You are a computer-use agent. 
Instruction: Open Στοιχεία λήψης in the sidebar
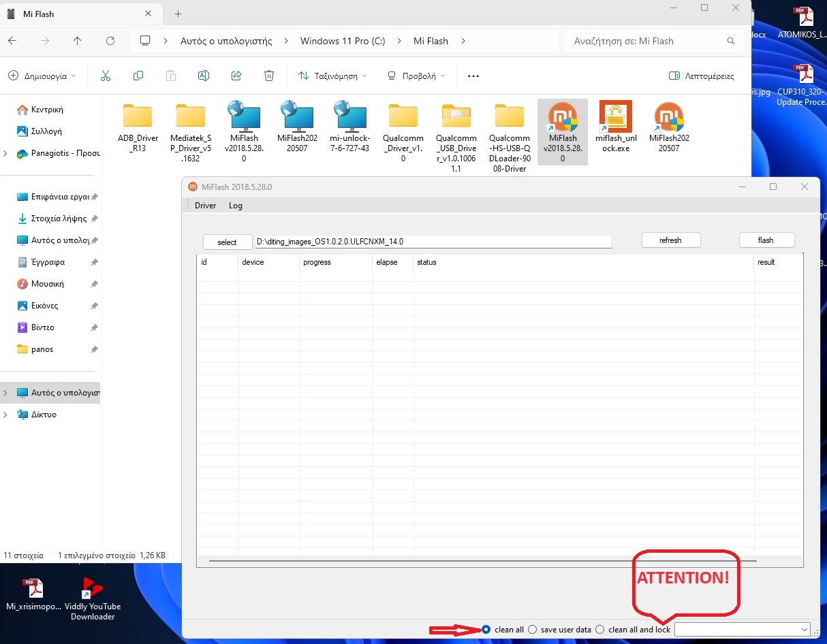click(59, 219)
